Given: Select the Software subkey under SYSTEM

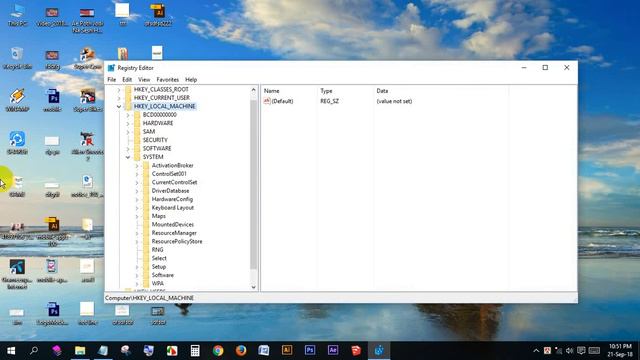Looking at the screenshot, I should coord(162,276).
